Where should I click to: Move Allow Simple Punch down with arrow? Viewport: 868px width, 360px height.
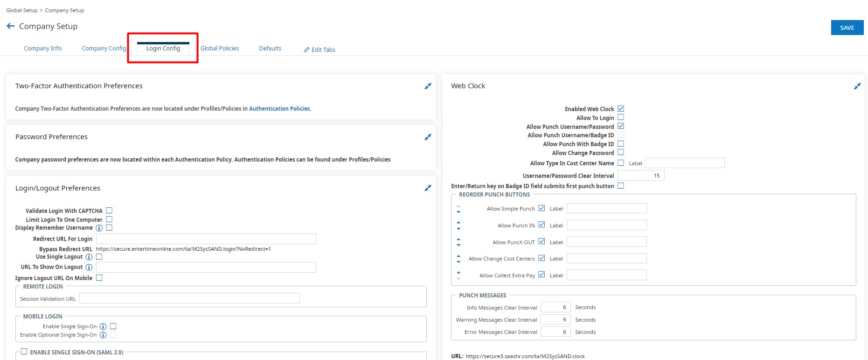pos(458,212)
